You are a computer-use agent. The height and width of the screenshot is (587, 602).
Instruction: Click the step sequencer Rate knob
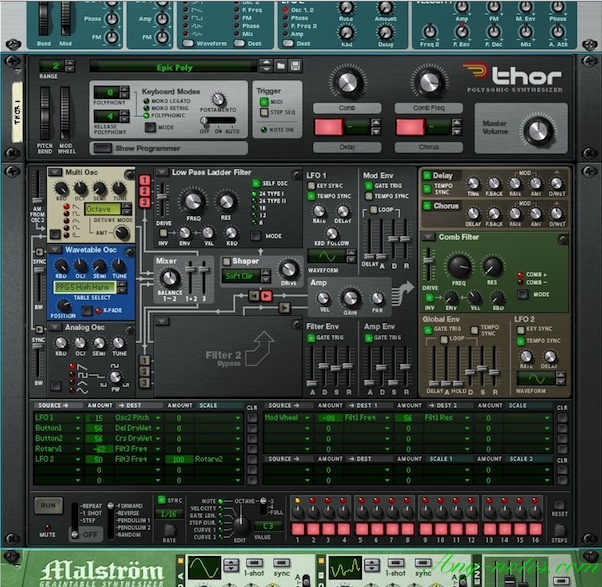(169, 529)
